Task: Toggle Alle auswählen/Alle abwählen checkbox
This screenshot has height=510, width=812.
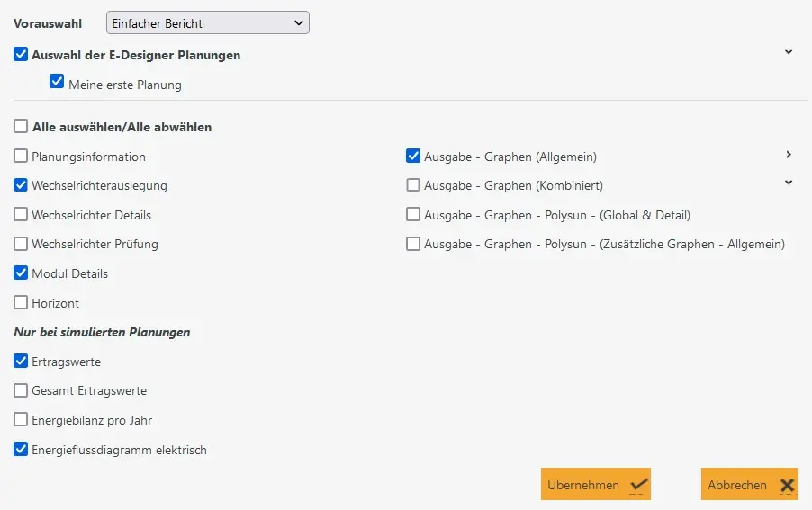Action: [21, 127]
